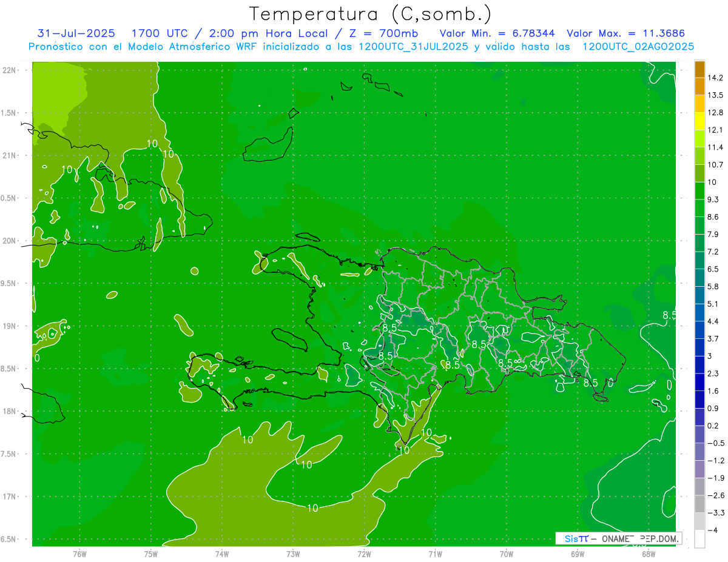Click the '7.2' color scale label

(713, 252)
